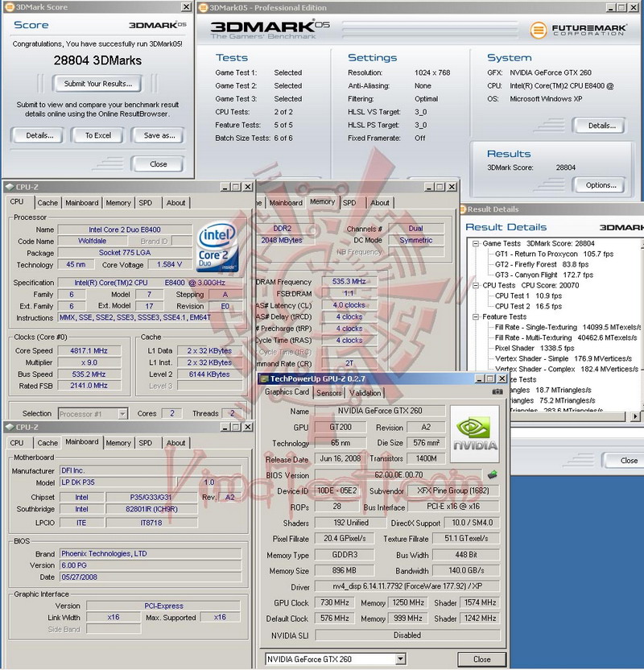Minimize the TechPowerUp GPU-Z window
This screenshot has width=644, height=670.
coord(480,378)
